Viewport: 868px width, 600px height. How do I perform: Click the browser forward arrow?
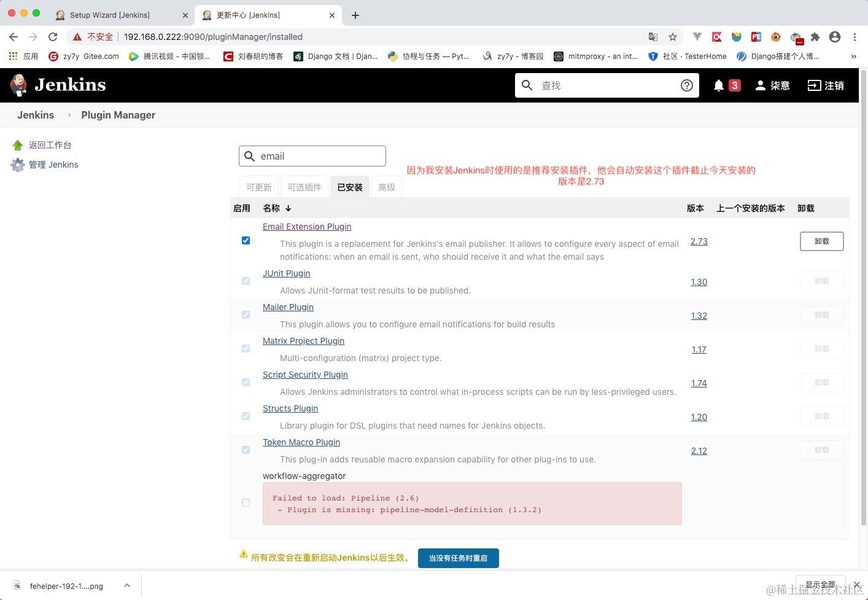pyautogui.click(x=33, y=37)
